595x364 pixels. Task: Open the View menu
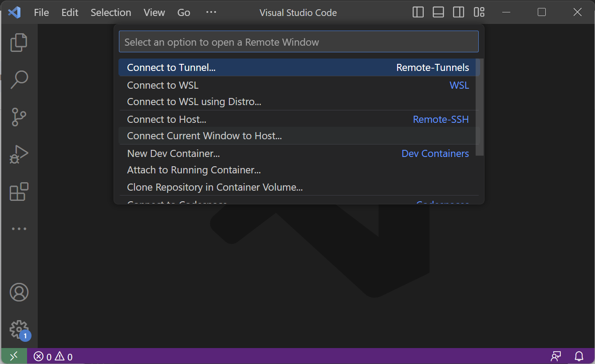coord(154,12)
